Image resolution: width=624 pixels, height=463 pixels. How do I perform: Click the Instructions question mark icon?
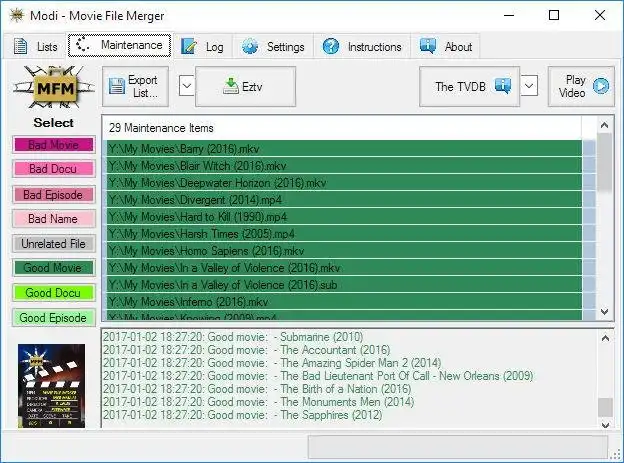tap(331, 46)
